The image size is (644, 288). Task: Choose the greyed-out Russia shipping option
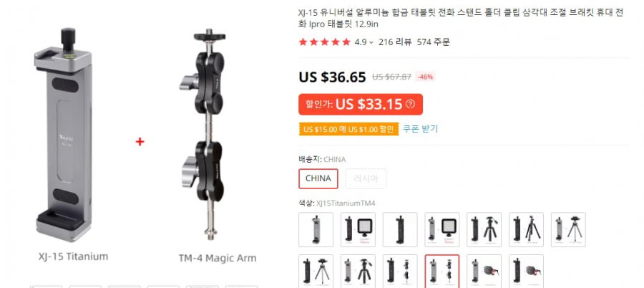(366, 178)
